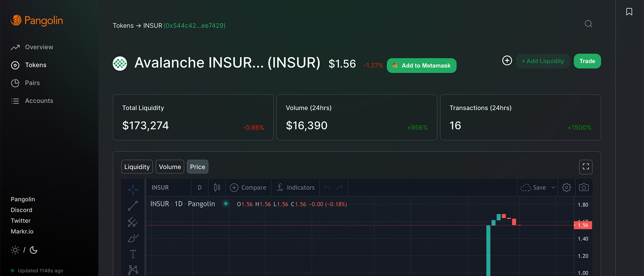Click the Accounts list icon
Screen dimensions: 644x276
coord(15,101)
